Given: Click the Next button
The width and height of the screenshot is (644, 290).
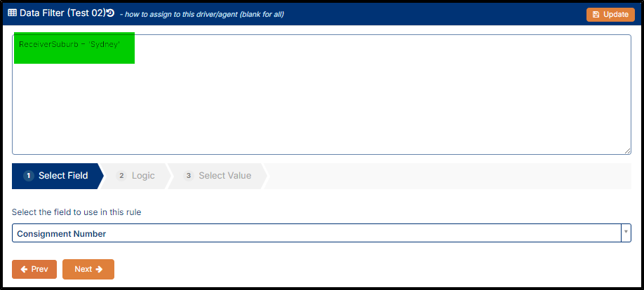Looking at the screenshot, I should coord(88,269).
